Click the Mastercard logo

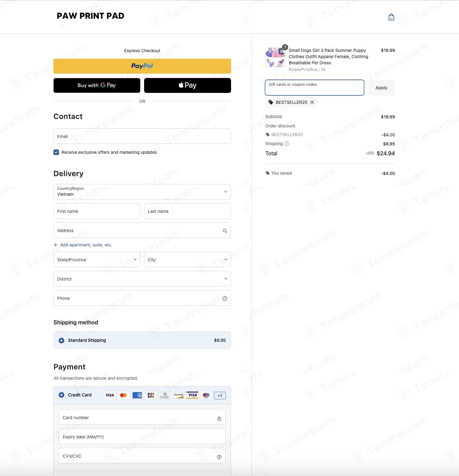click(123, 395)
